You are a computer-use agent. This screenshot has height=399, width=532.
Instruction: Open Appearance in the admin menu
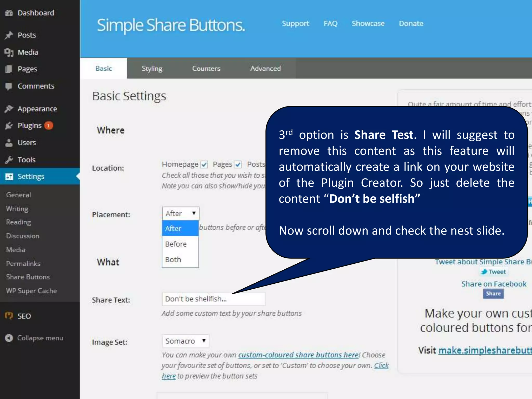click(37, 109)
